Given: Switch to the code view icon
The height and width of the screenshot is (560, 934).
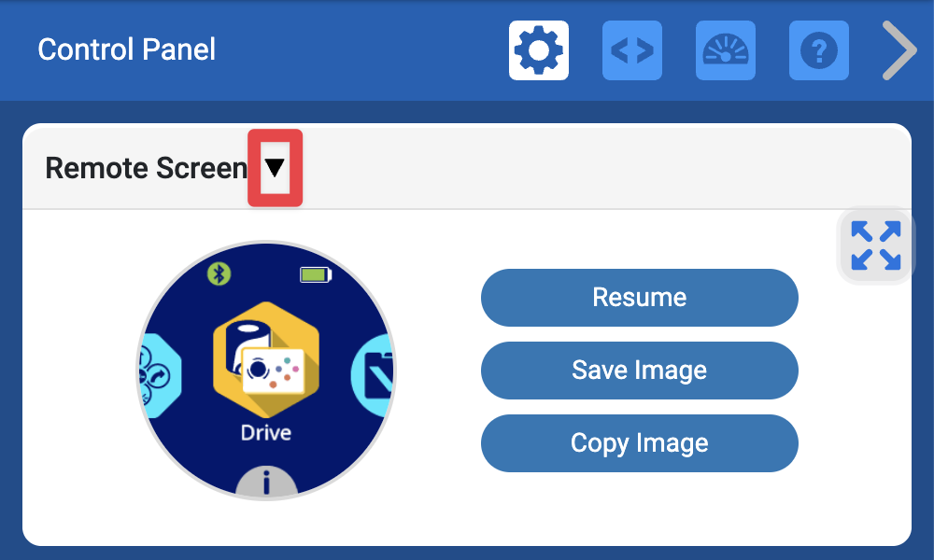Looking at the screenshot, I should pyautogui.click(x=631, y=50).
